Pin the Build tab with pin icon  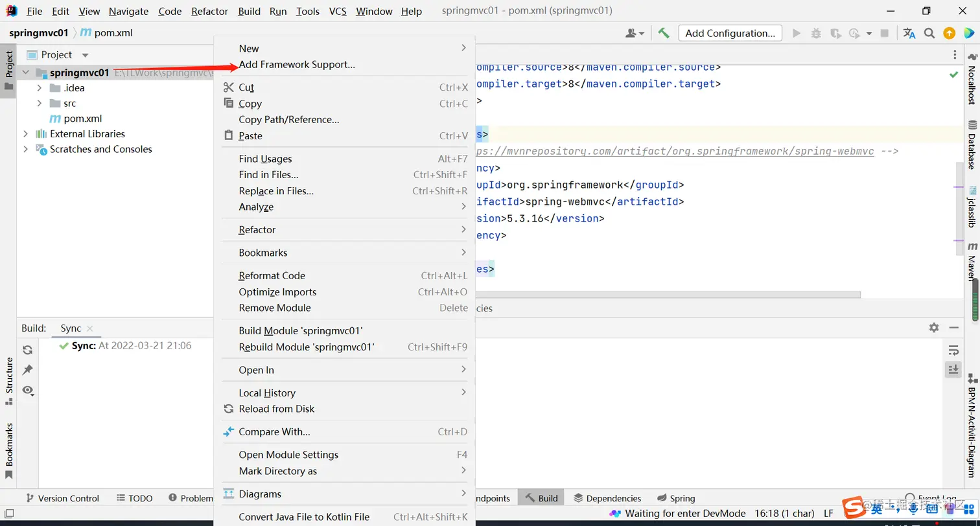[x=27, y=370]
